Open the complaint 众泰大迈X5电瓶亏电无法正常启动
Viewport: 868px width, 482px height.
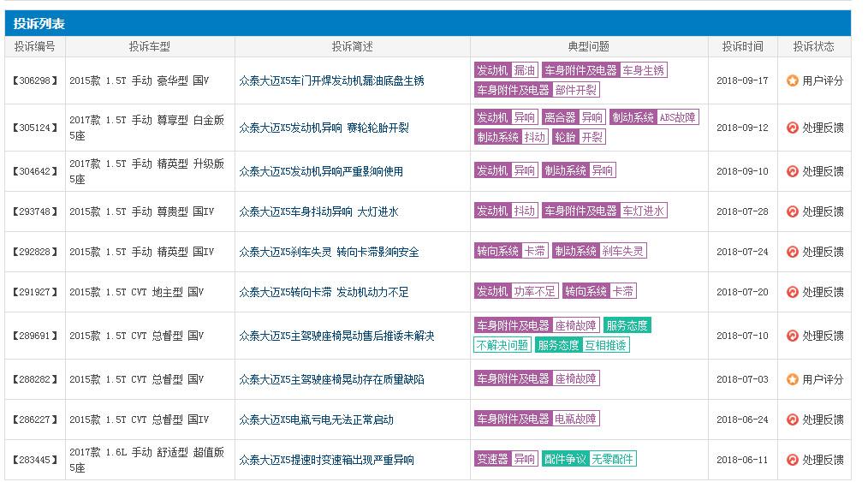(316, 420)
